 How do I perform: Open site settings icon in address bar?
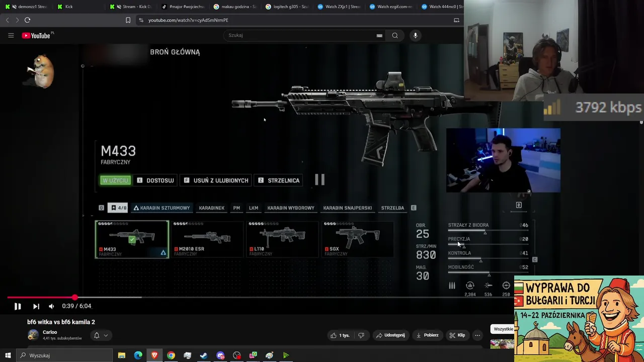141,20
